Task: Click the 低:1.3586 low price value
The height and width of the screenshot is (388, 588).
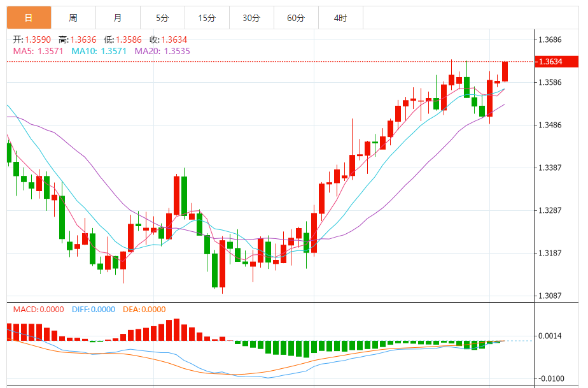Action: (123, 40)
